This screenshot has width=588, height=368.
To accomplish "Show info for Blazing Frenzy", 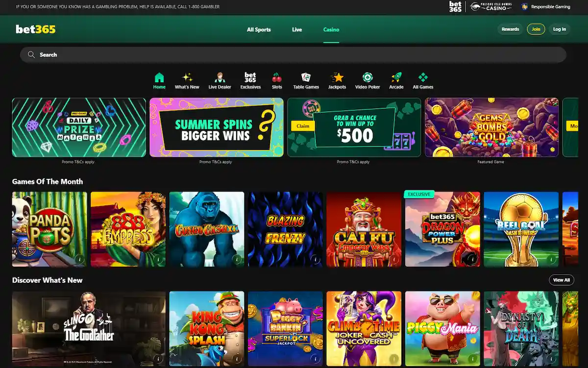I will pos(315,259).
